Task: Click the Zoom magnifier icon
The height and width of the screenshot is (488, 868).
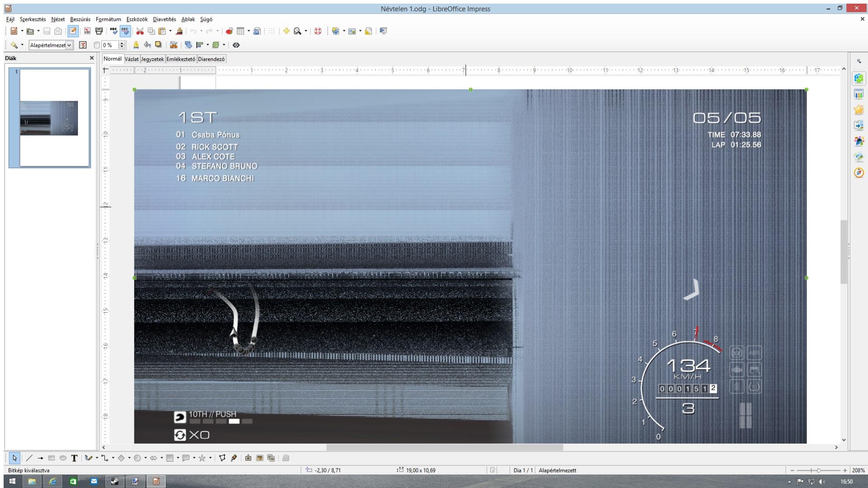Action: (x=297, y=31)
